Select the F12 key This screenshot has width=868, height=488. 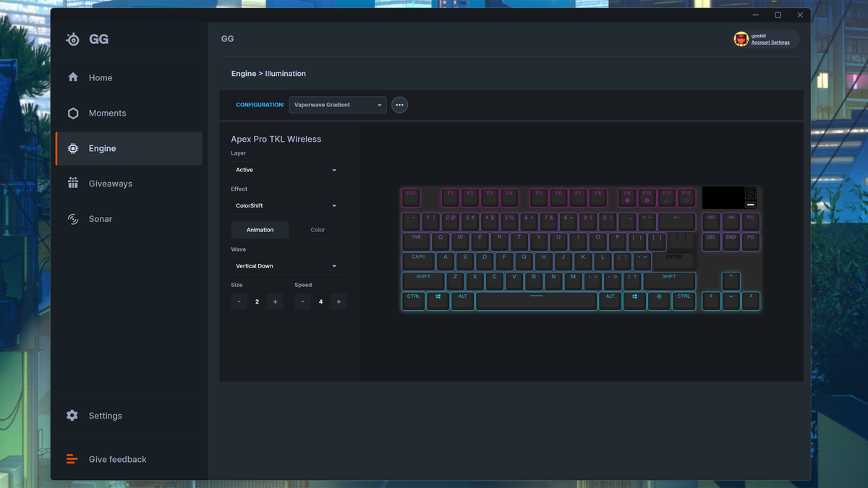coord(686,197)
